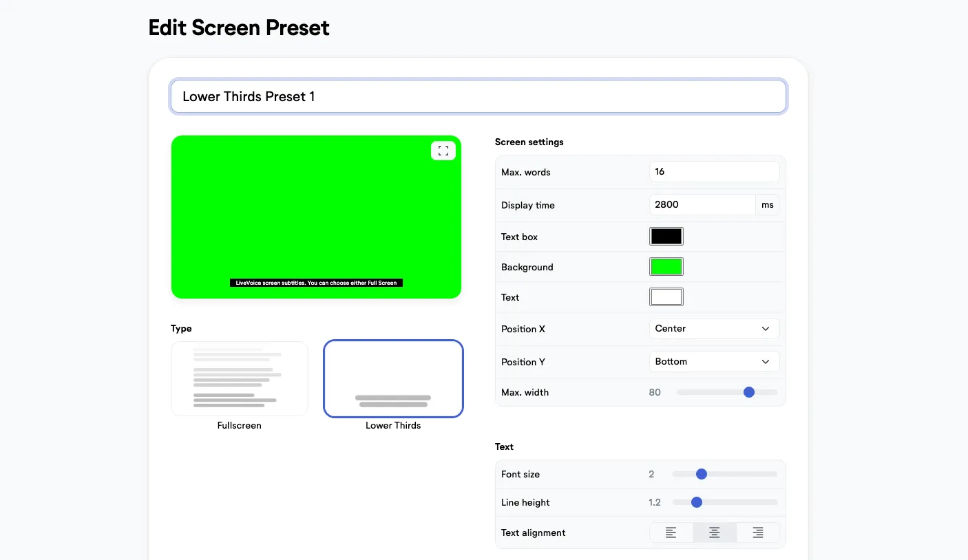Center-align the text
The height and width of the screenshot is (560, 968).
click(x=715, y=532)
